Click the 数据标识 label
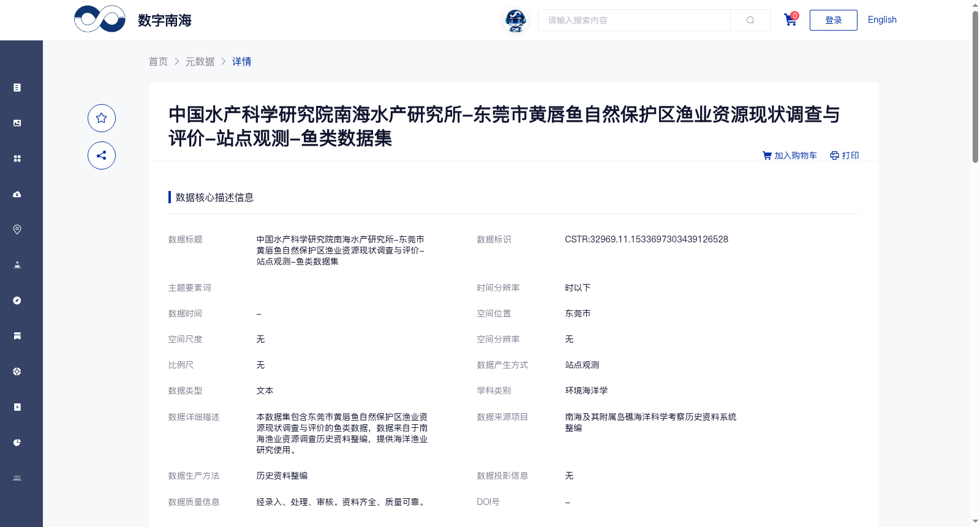This screenshot has height=527, width=980. (494, 239)
